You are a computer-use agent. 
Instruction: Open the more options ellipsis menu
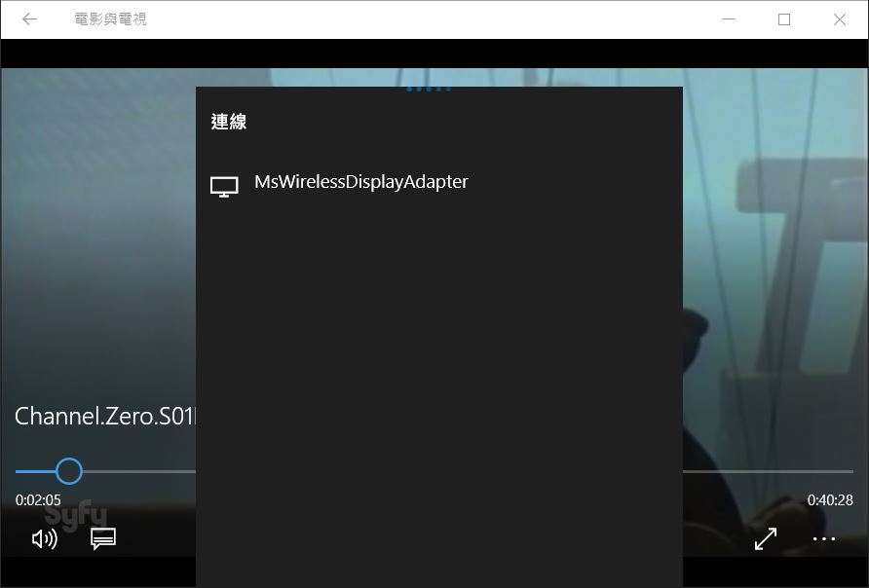pos(823,538)
